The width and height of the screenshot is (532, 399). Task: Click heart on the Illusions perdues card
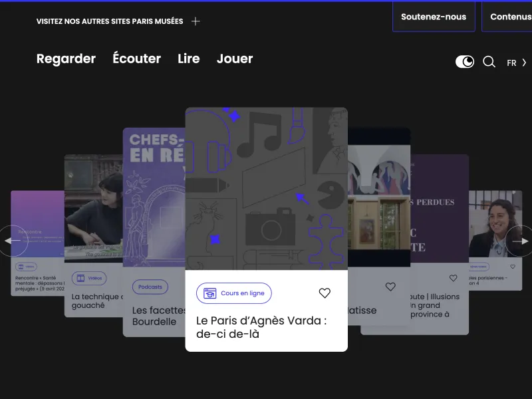coord(454,278)
